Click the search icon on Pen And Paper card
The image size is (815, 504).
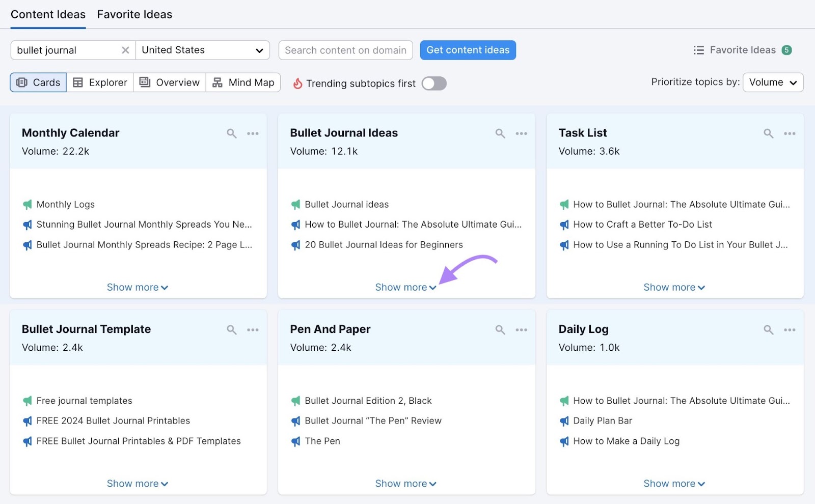coord(500,330)
